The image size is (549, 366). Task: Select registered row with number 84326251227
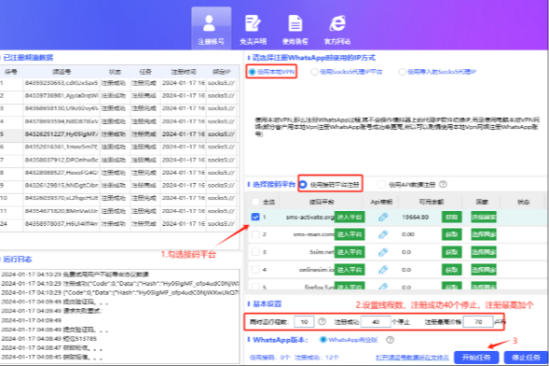coord(119,134)
